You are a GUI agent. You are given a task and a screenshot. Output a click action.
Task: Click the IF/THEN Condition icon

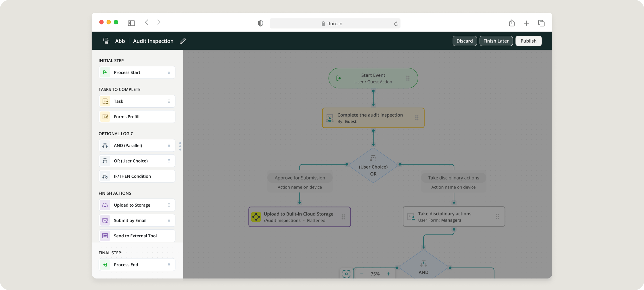pyautogui.click(x=105, y=176)
